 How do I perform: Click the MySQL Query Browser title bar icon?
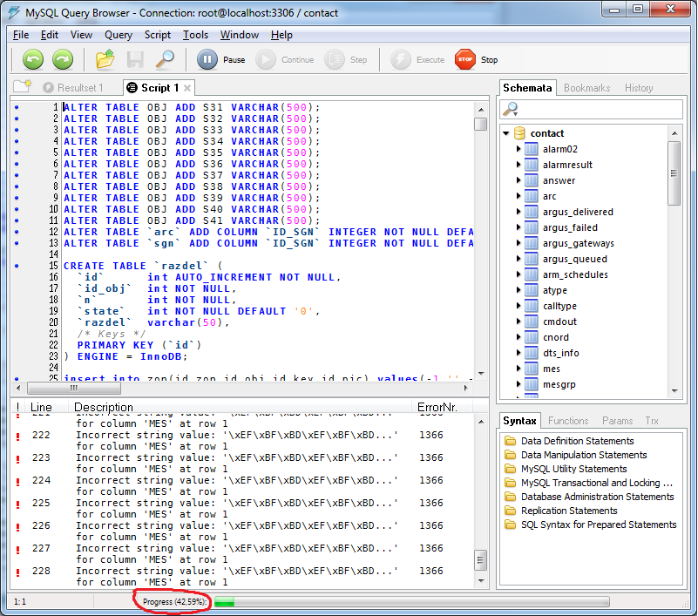[14, 12]
